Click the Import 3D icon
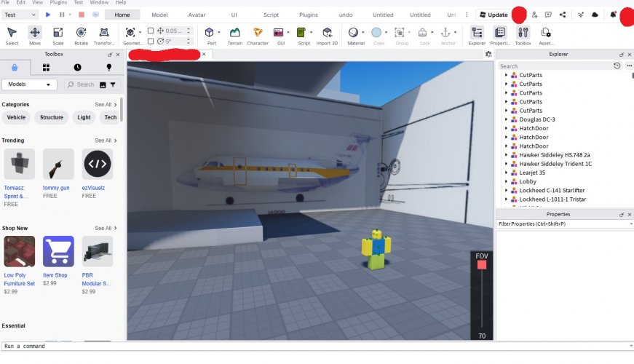 click(x=327, y=35)
